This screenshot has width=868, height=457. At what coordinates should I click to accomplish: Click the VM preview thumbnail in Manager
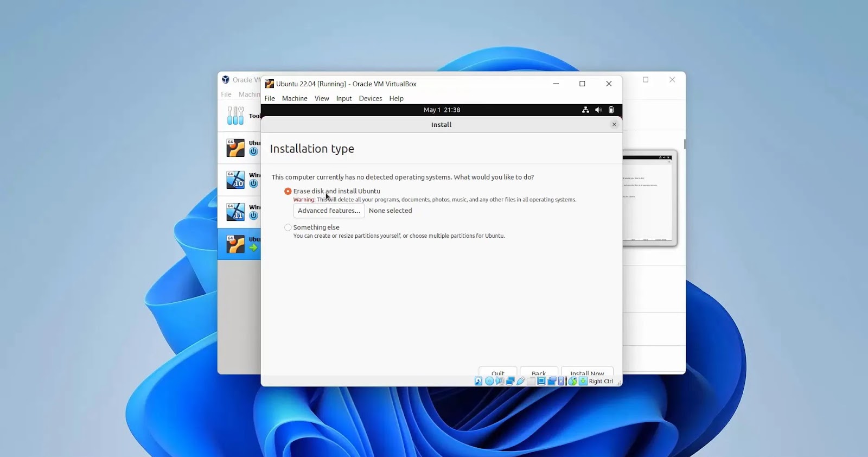(650, 198)
